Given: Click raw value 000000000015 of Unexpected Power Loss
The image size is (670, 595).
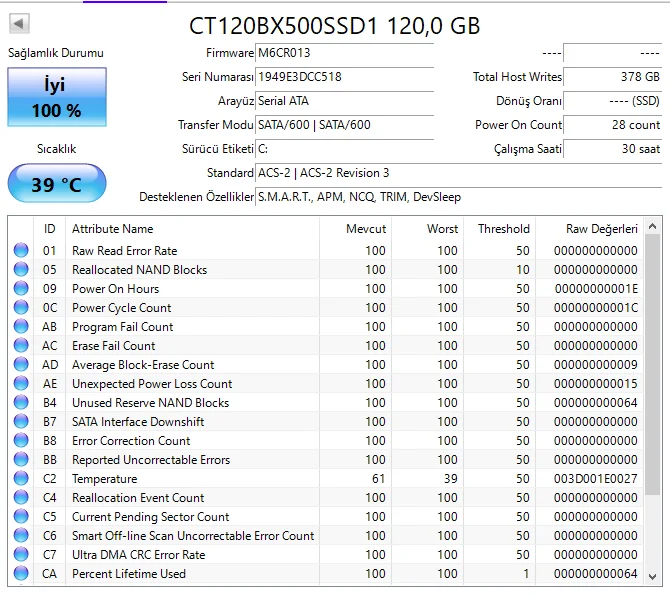Looking at the screenshot, I should [596, 383].
